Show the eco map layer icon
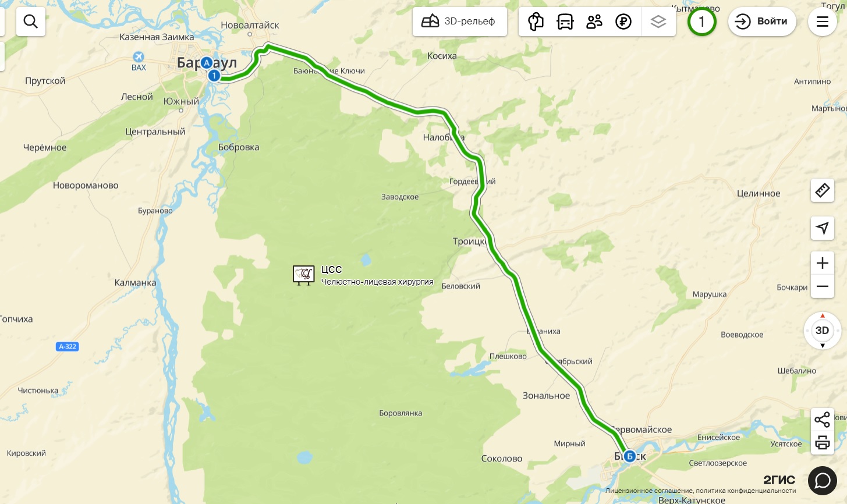847x504 pixels. pos(536,22)
